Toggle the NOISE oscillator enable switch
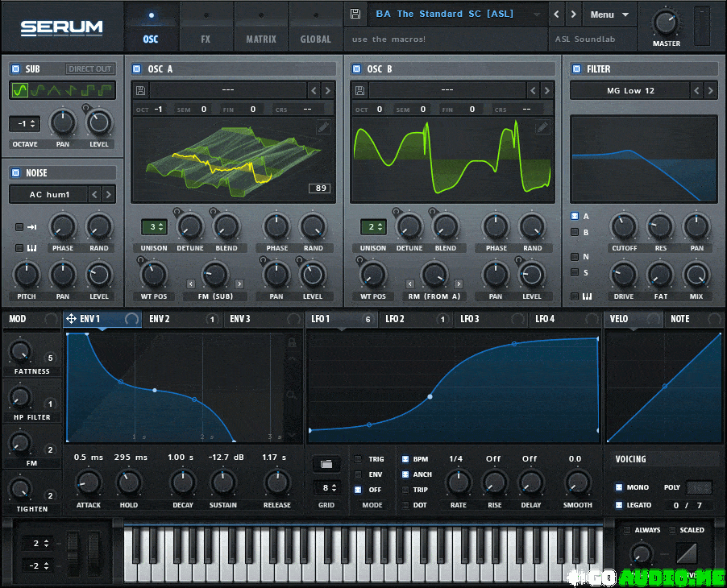 (x=16, y=173)
